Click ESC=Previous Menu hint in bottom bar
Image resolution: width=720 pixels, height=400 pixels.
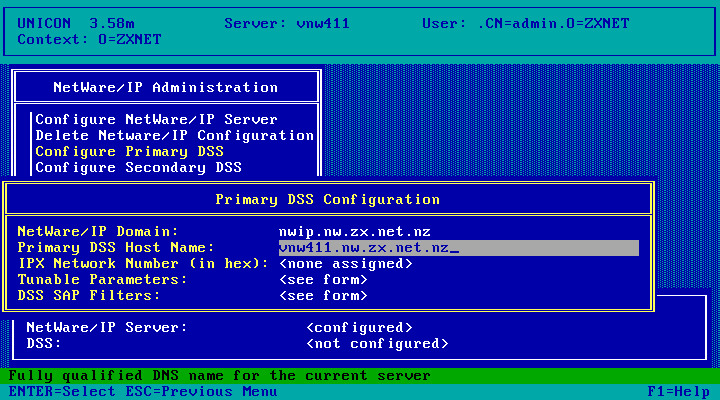point(202,392)
